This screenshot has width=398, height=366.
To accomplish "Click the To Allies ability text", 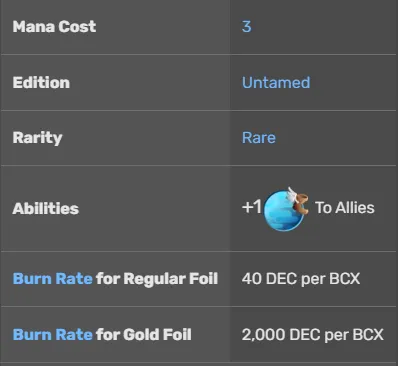I will pyautogui.click(x=345, y=208).
